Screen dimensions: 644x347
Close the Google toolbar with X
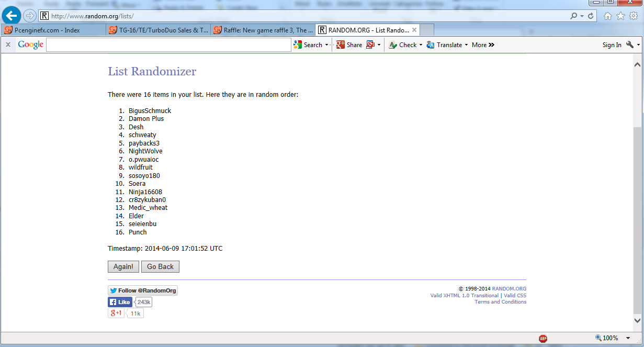coord(8,45)
